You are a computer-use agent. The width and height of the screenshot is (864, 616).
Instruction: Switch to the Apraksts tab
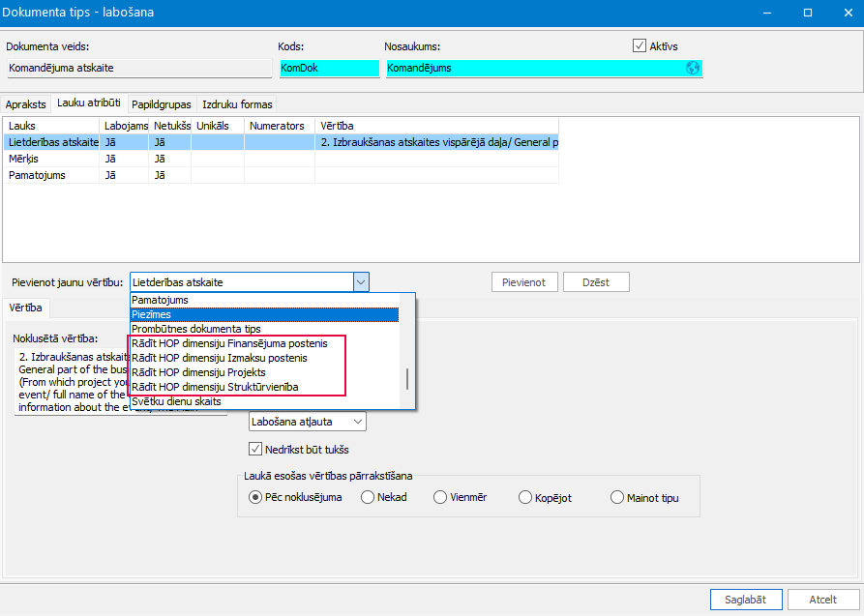coord(26,104)
